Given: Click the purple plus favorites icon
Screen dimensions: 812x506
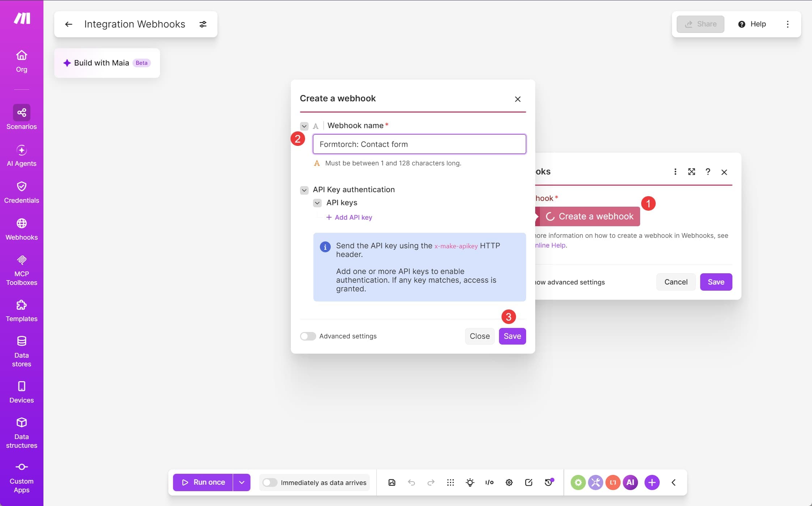Looking at the screenshot, I should (x=652, y=482).
